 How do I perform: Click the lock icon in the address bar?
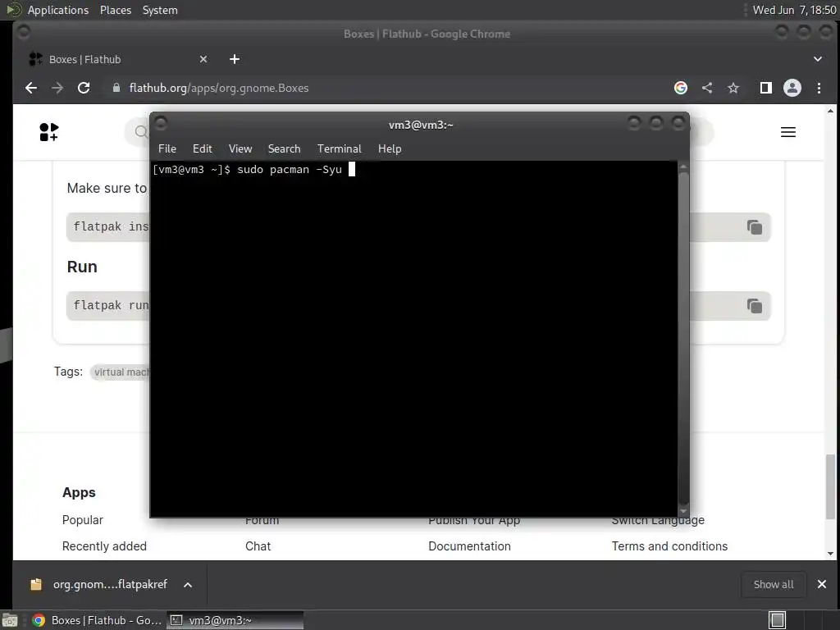116,88
